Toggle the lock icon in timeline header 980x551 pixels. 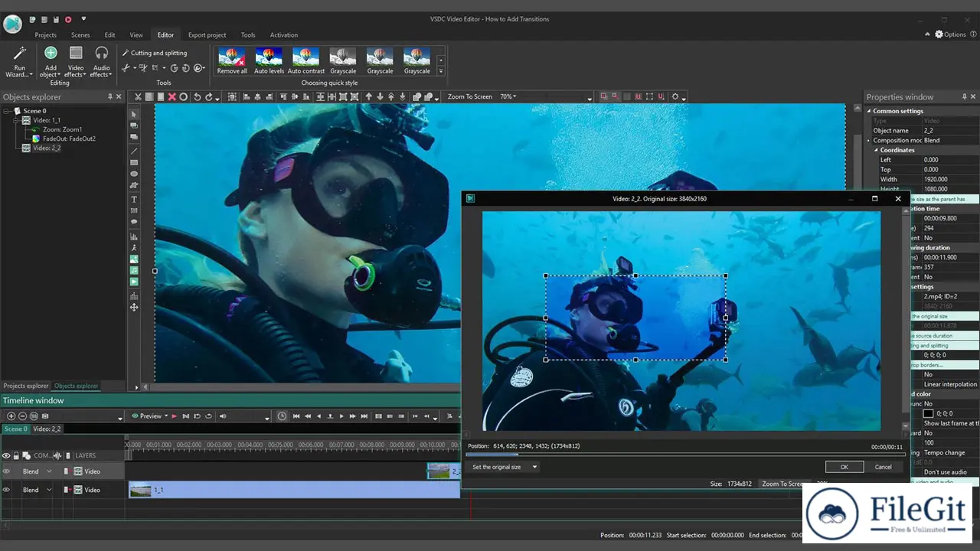(x=16, y=455)
